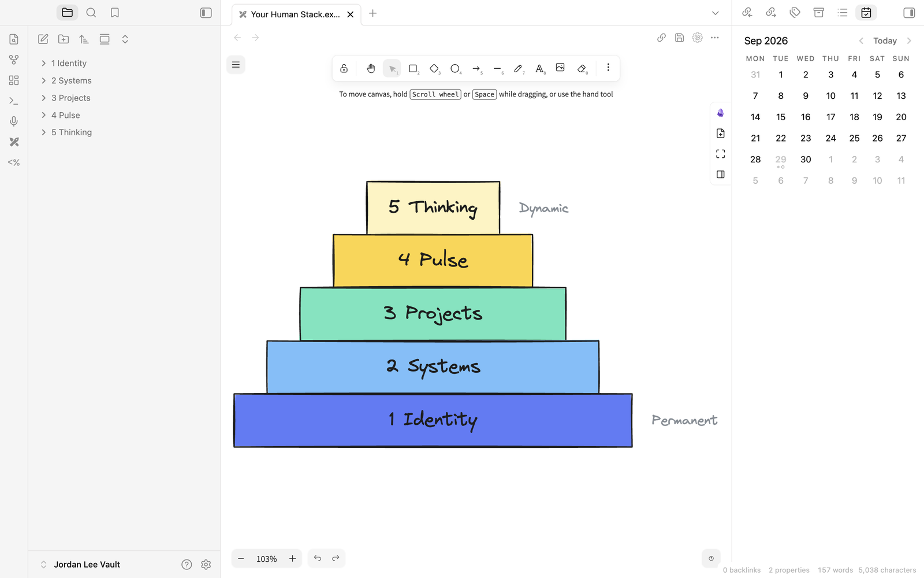Select the Ellipse tool
The image size is (924, 578).
(456, 68)
